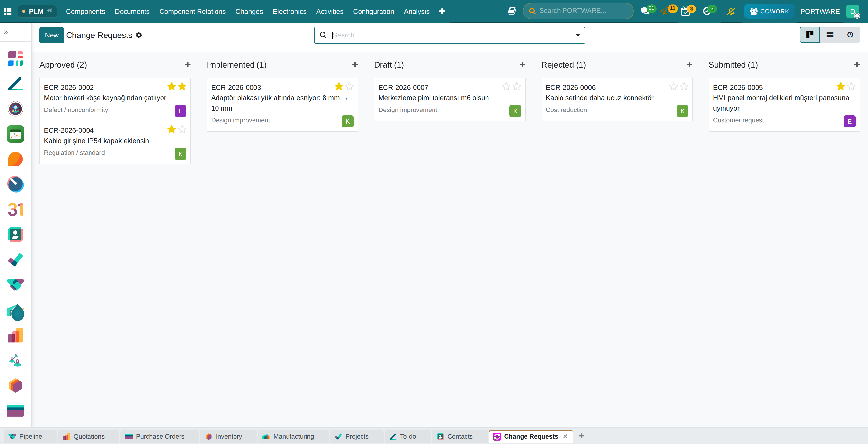Click the Change Requests settings gear icon
The height and width of the screenshot is (444, 868).
coord(139,35)
